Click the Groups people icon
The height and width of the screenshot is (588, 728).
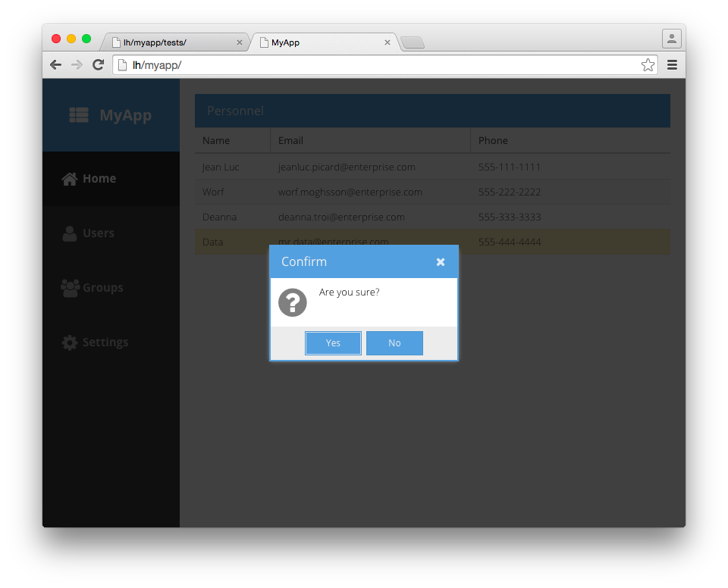click(70, 287)
